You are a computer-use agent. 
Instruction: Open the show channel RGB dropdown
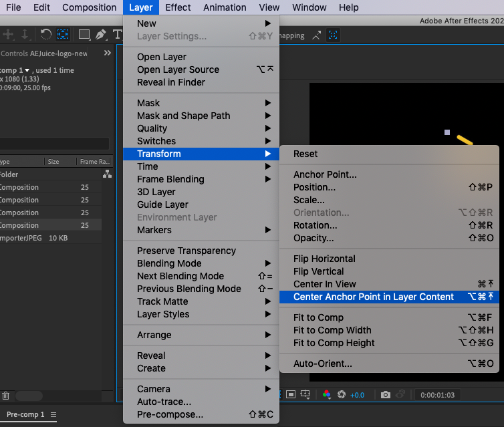(326, 395)
